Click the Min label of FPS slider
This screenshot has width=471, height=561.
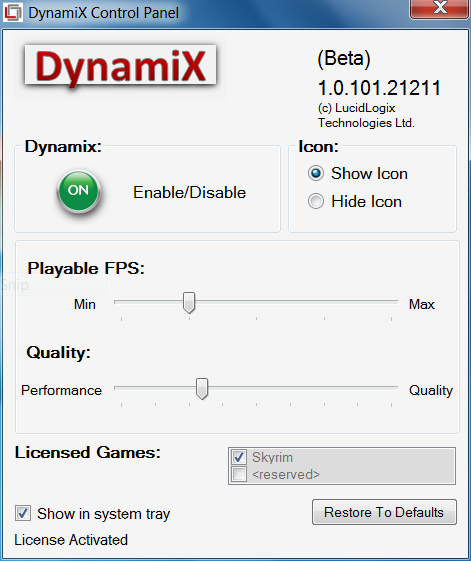tap(84, 304)
